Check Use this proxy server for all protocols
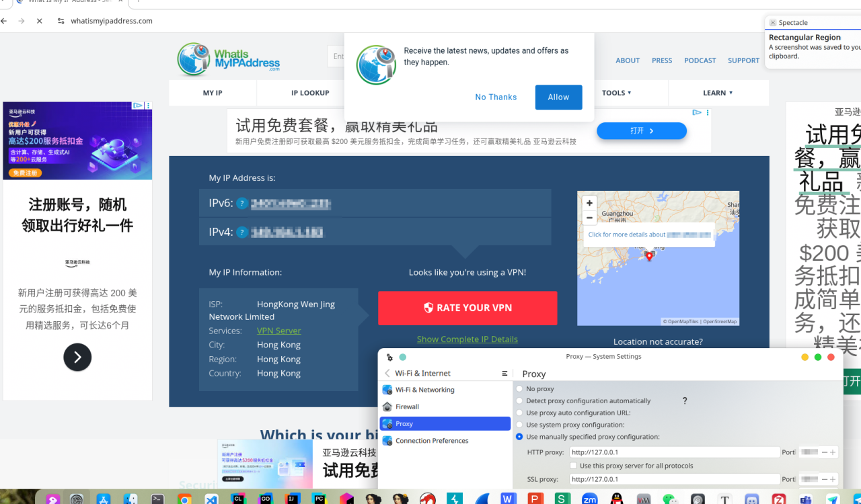 tap(574, 466)
